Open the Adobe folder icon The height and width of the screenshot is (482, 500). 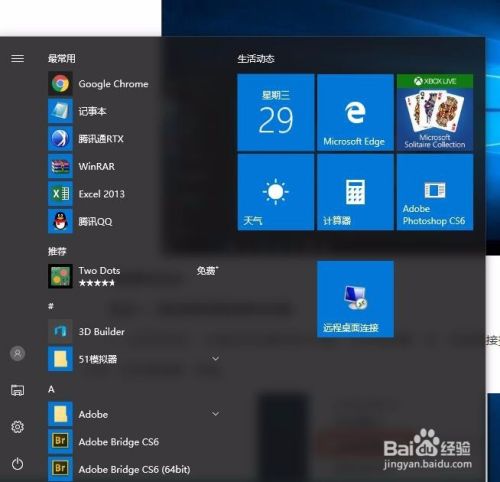(60, 414)
